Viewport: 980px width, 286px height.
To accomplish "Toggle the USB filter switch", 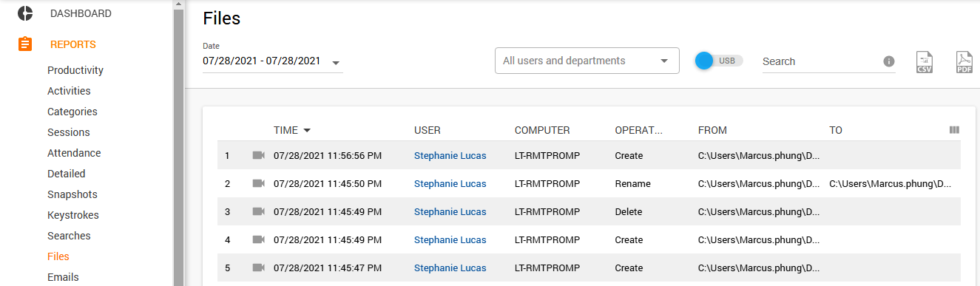I will coord(718,61).
